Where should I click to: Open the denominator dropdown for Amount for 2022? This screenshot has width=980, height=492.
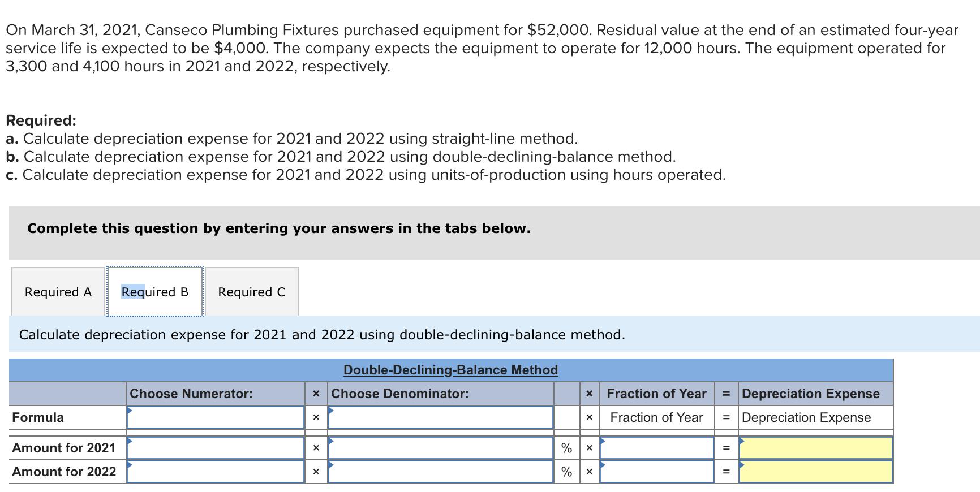[x=441, y=471]
